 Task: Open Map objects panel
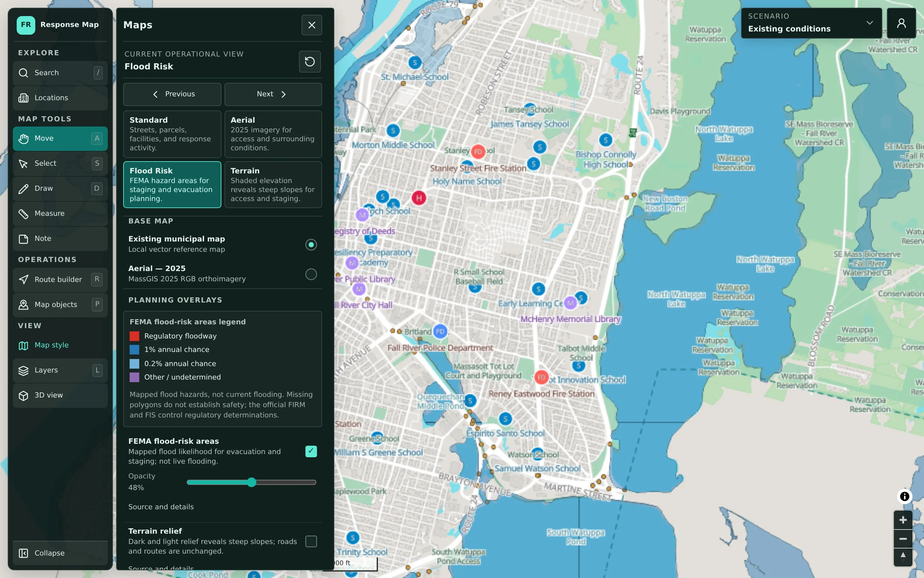(60, 305)
